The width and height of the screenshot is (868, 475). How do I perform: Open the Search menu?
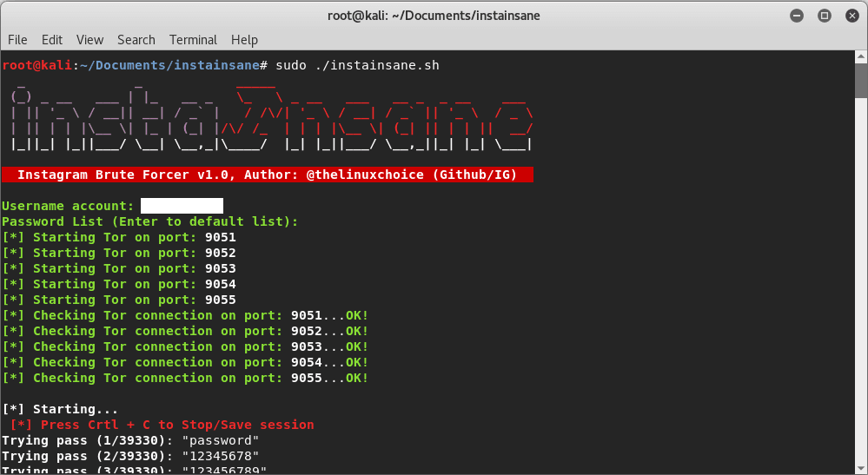click(x=136, y=40)
